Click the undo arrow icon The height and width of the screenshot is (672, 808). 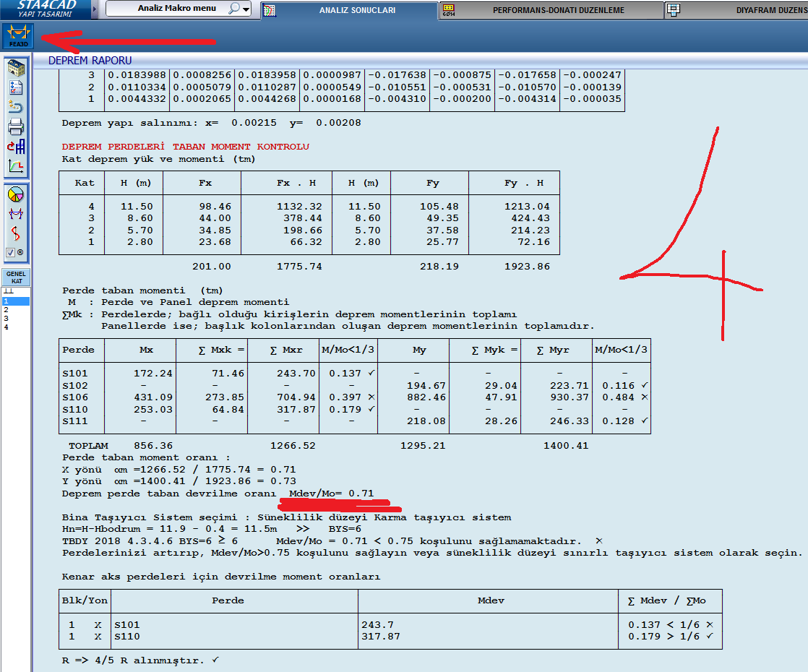coord(16,108)
